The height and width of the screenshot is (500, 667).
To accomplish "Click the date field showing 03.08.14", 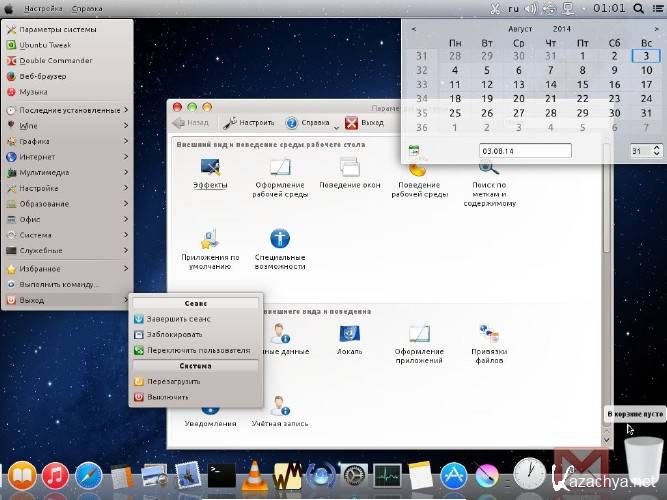I will (x=524, y=151).
